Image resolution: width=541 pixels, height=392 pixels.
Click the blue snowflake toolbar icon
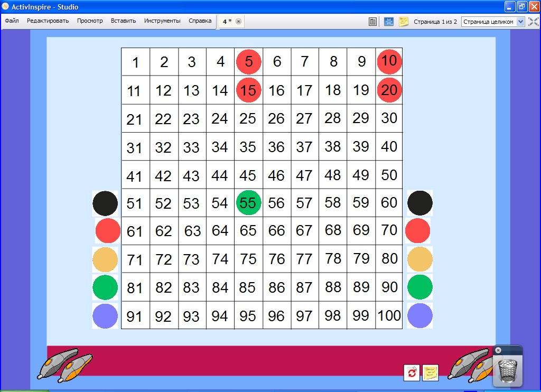click(388, 22)
